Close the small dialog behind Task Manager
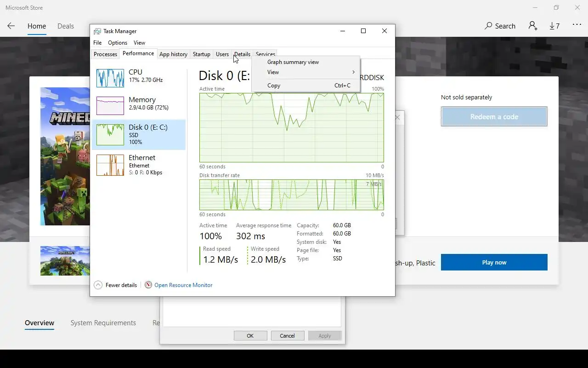Image resolution: width=588 pixels, height=368 pixels. pyautogui.click(x=398, y=117)
